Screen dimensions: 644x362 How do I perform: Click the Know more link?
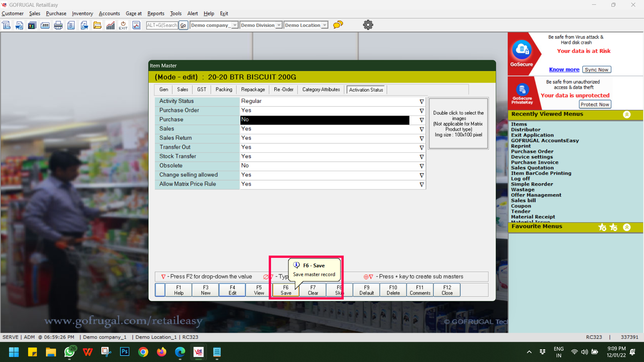click(x=564, y=69)
